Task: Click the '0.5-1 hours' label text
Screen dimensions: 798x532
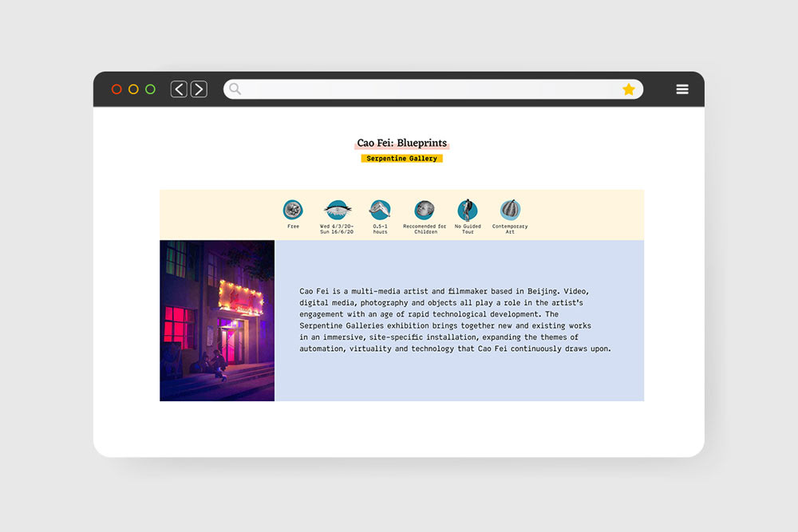Action: point(380,229)
